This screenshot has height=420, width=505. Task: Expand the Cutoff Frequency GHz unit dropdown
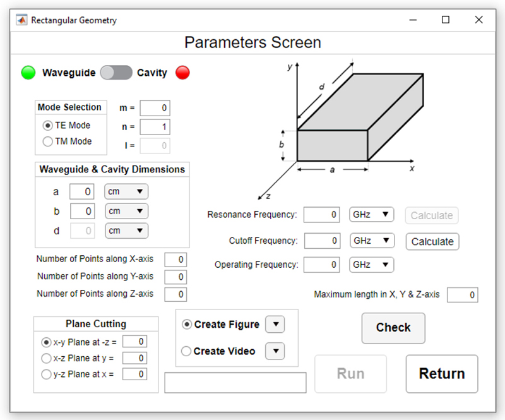(x=372, y=241)
